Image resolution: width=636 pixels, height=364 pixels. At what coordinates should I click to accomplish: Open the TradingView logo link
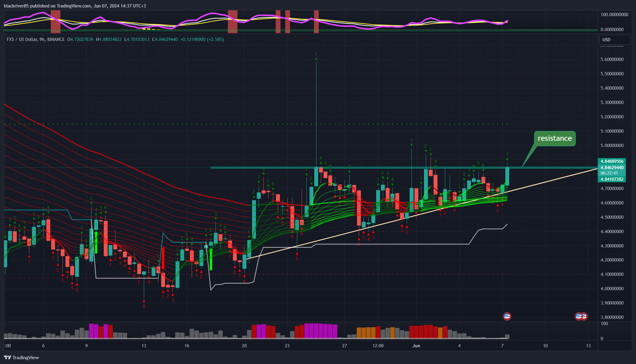(22, 357)
